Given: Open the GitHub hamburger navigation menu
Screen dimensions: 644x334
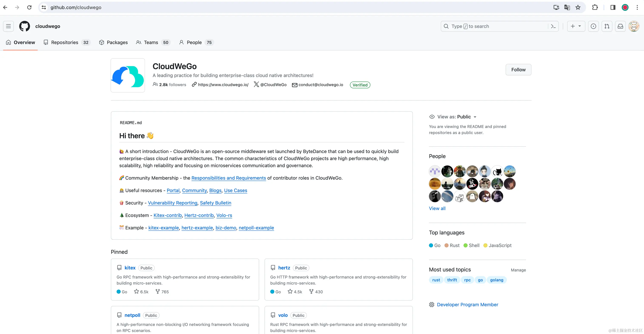Looking at the screenshot, I should pos(8,26).
